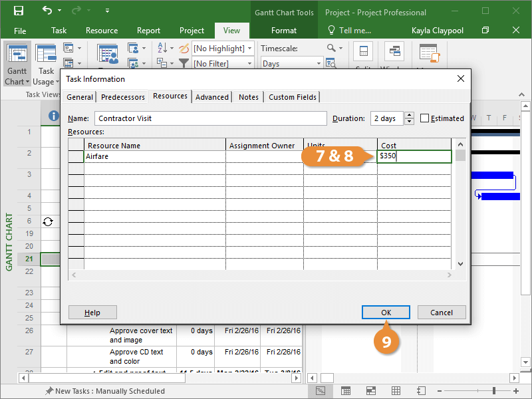Click the Sort A-Z icon
This screenshot has width=532, height=399.
tap(162, 48)
